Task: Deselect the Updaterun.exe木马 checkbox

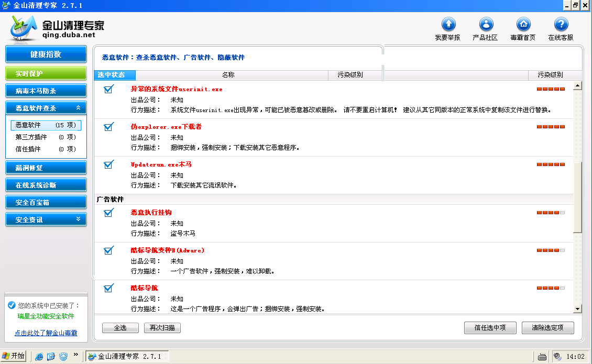Action: (109, 164)
